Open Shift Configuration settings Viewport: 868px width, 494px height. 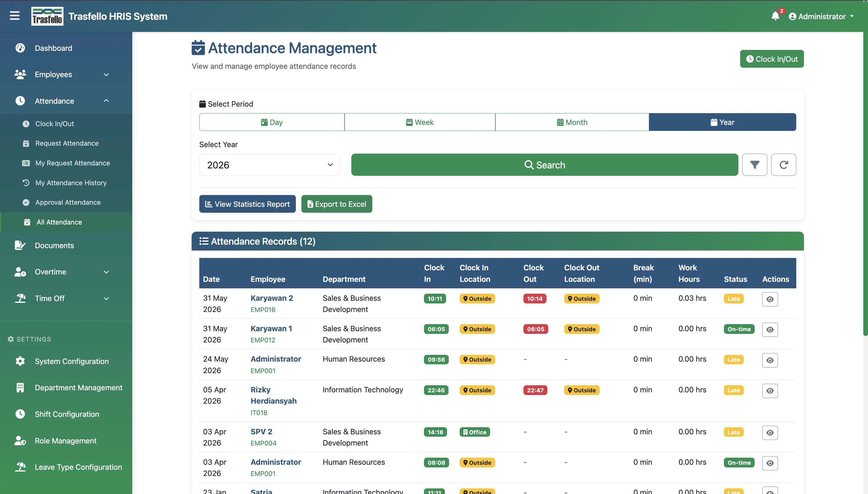pyautogui.click(x=66, y=414)
